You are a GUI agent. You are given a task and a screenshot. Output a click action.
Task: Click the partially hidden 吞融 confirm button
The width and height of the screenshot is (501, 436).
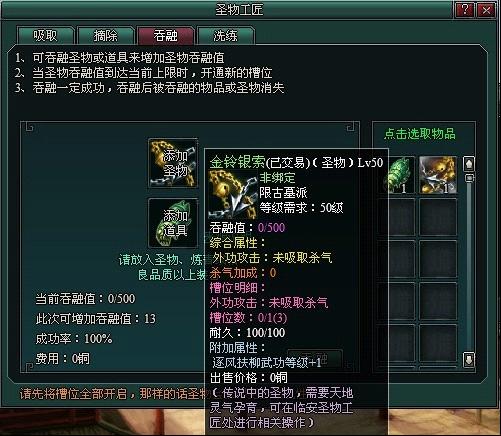315,359
